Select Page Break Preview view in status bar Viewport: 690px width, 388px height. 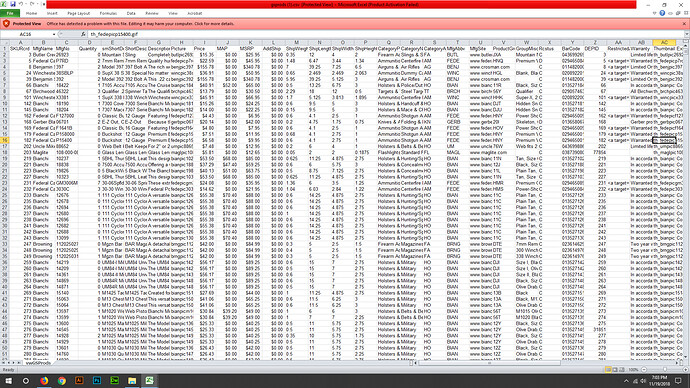[x=622, y=370]
